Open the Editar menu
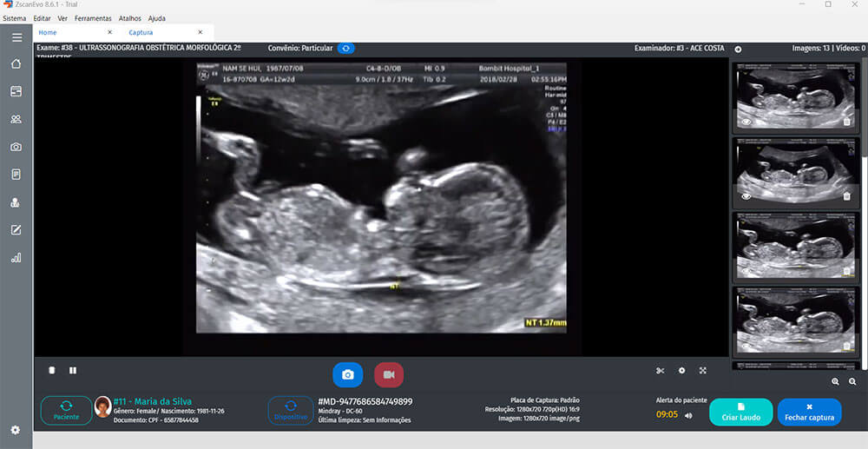This screenshot has width=868, height=449. [x=42, y=18]
